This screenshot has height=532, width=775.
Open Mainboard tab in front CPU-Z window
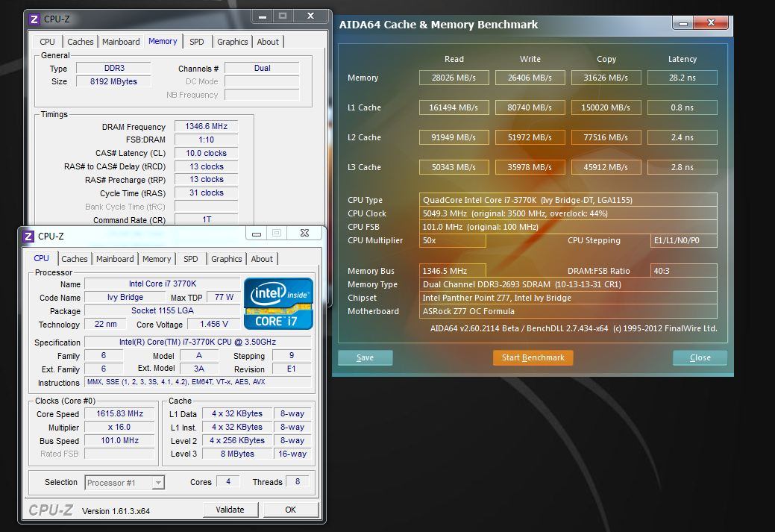pos(115,259)
